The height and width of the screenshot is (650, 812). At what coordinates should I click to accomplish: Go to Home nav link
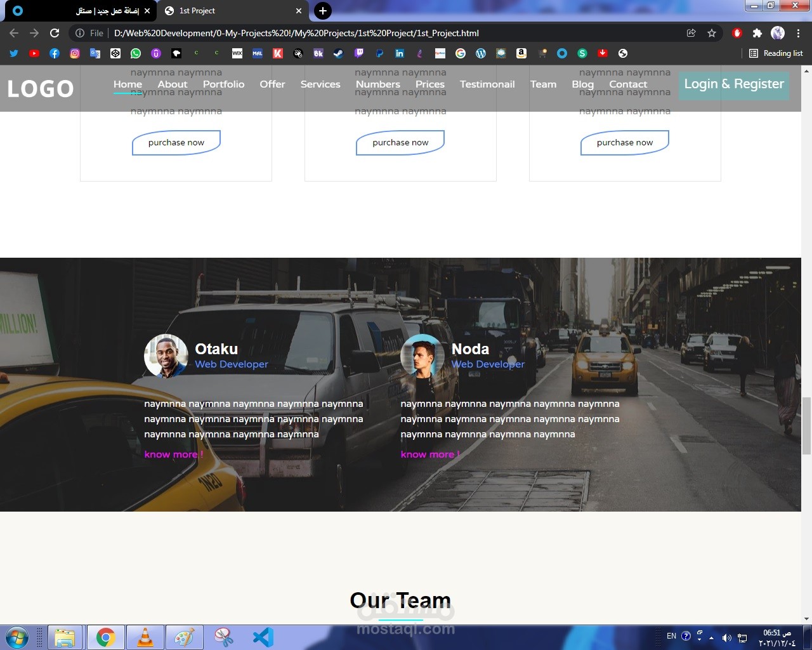tap(128, 84)
